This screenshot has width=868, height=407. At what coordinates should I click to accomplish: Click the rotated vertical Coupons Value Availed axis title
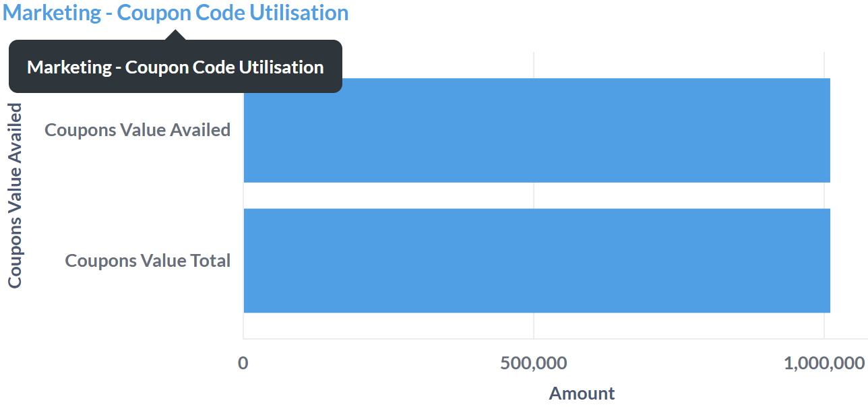(15, 195)
